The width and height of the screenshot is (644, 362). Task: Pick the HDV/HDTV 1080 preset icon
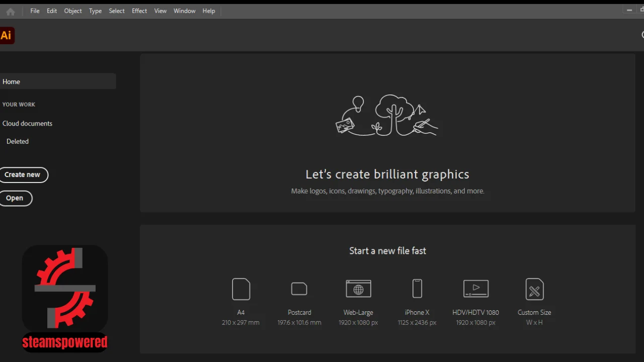click(x=476, y=289)
